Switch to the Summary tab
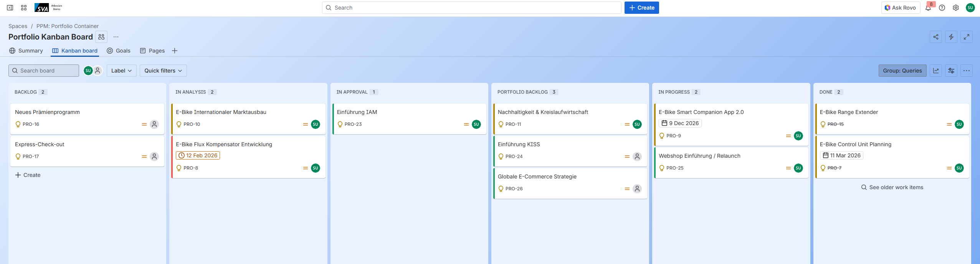Viewport: 980px width, 264px height. click(x=26, y=51)
